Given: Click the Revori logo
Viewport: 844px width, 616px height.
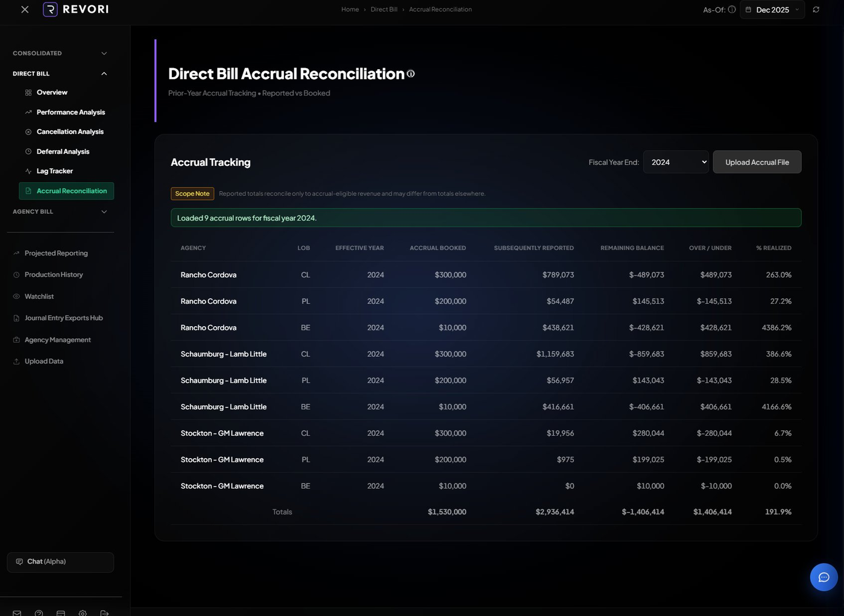Looking at the screenshot, I should (76, 9).
